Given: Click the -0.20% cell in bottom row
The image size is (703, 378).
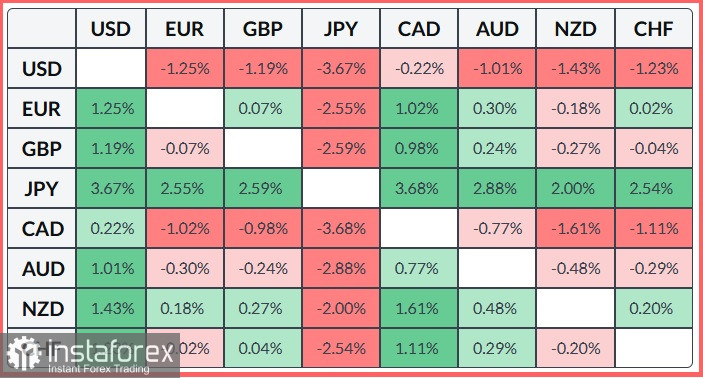Looking at the screenshot, I should click(x=576, y=348).
